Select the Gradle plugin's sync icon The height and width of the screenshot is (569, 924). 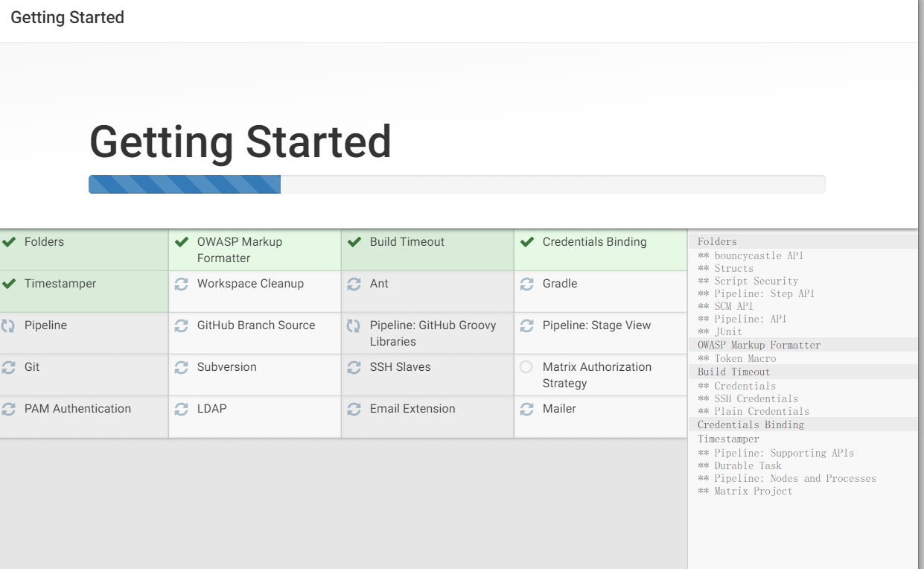(527, 284)
